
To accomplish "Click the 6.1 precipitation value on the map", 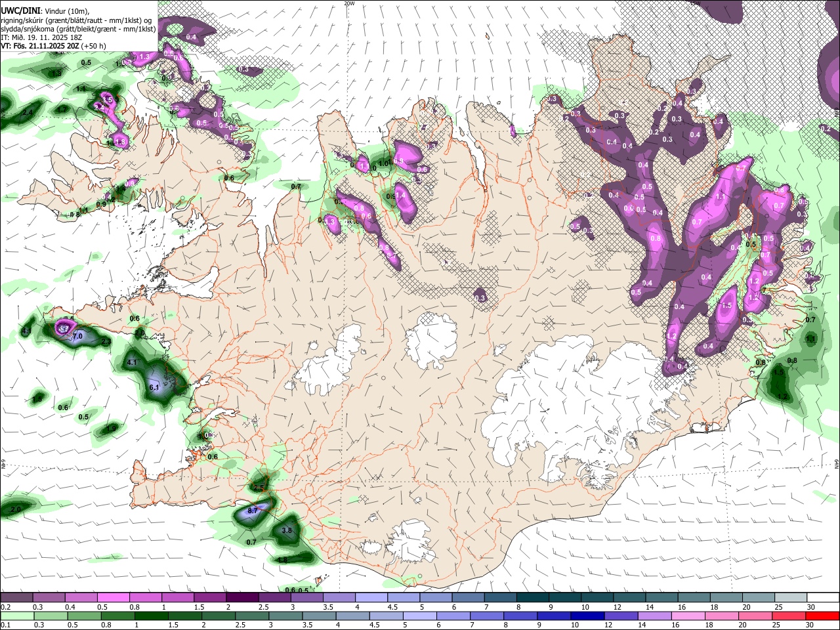I will tap(155, 387).
